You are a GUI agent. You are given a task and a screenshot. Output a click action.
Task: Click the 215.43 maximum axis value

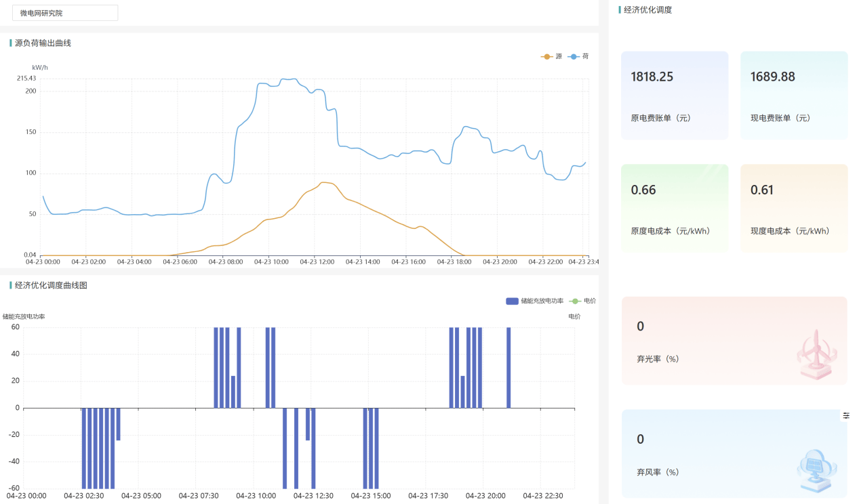pyautogui.click(x=26, y=79)
